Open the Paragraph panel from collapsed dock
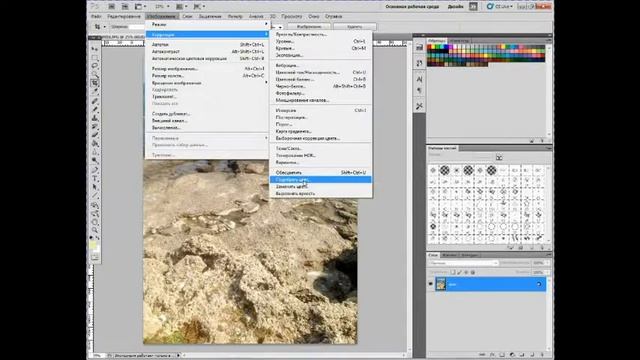 point(419,91)
